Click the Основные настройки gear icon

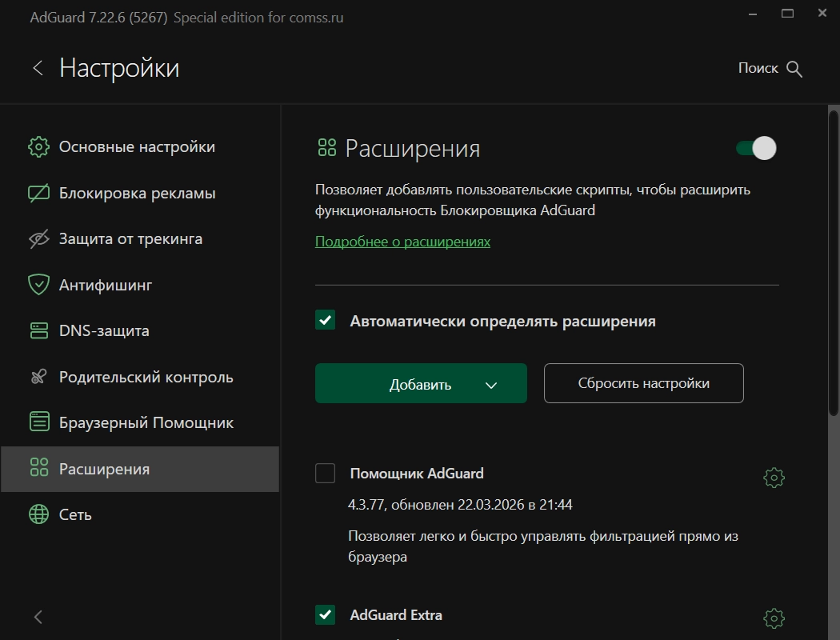38,147
